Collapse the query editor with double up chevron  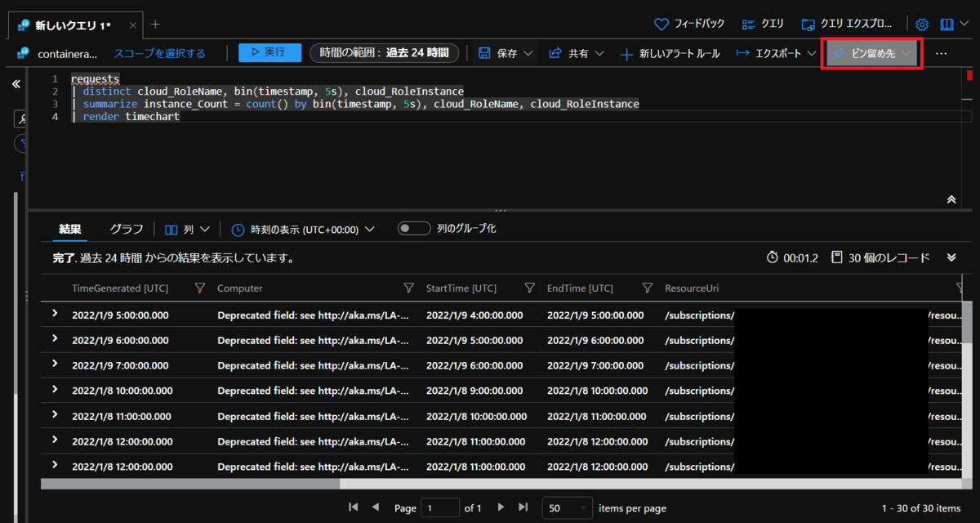951,199
